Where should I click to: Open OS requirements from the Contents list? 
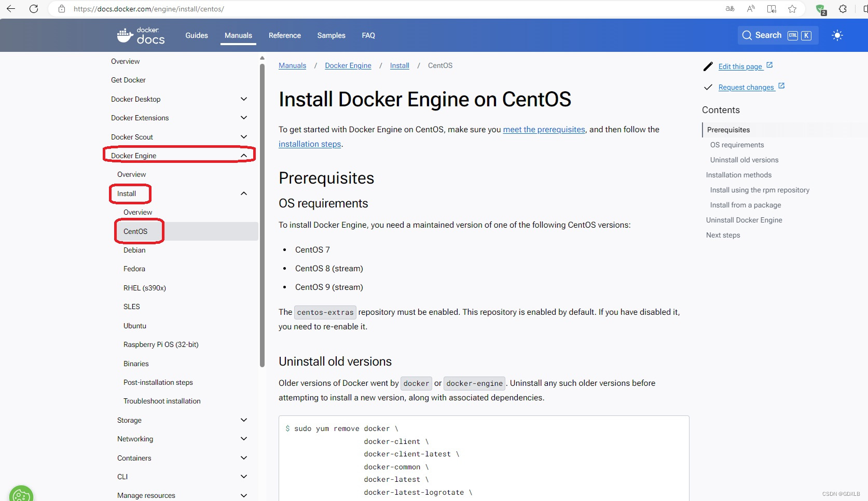click(736, 145)
